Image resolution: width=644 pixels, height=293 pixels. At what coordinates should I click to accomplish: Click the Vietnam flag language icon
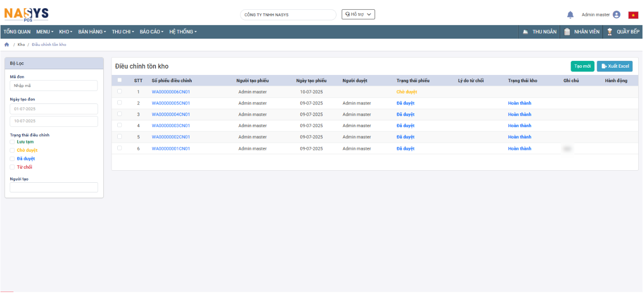coord(633,15)
